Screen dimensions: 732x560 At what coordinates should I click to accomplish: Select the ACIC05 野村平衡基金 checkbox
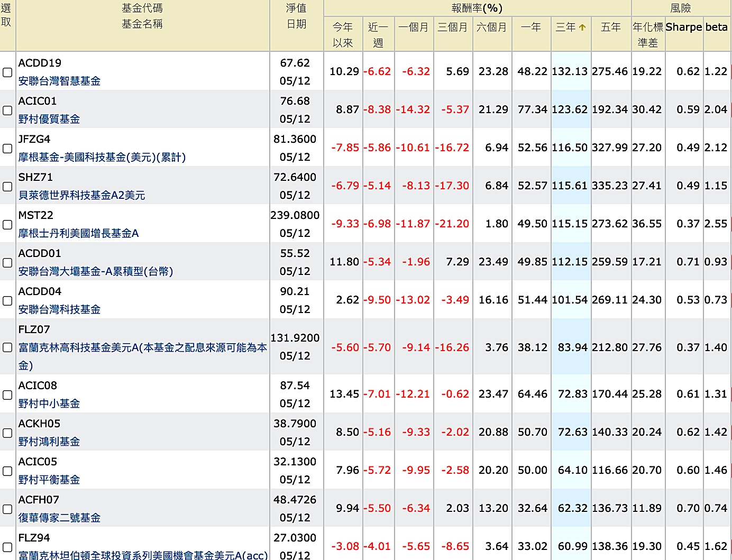(x=7, y=471)
